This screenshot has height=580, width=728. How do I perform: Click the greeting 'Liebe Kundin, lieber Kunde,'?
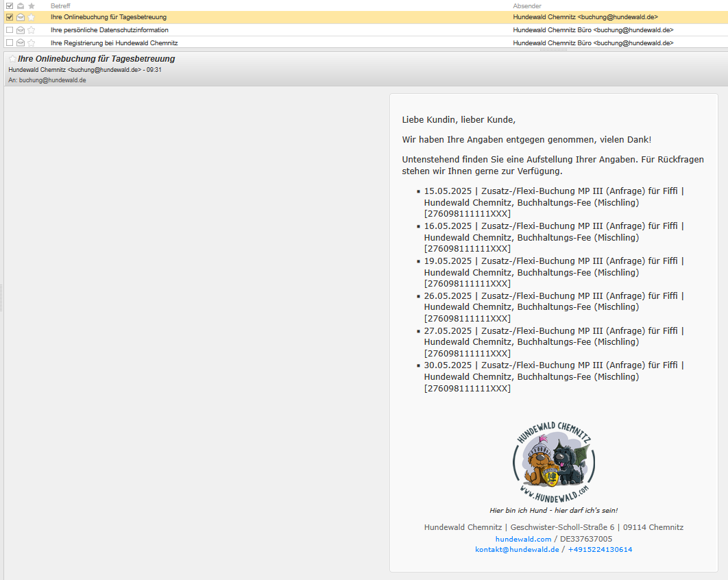pos(459,120)
